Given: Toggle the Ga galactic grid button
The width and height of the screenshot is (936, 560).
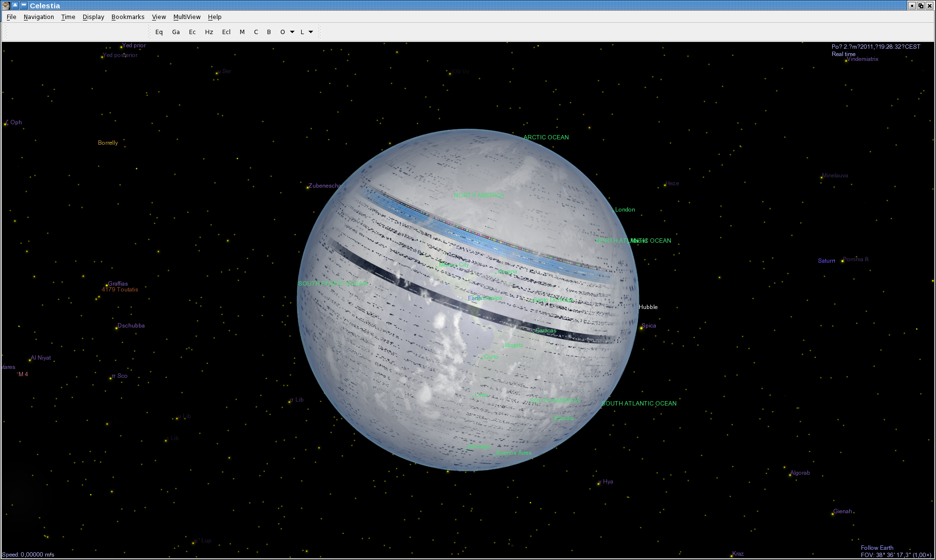Looking at the screenshot, I should coord(176,32).
